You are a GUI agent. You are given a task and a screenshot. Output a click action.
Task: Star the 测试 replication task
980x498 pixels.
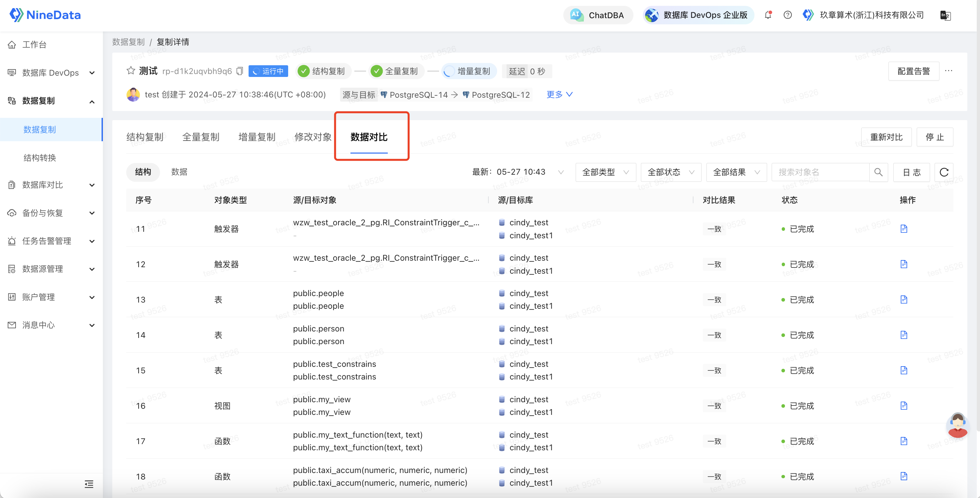click(x=130, y=70)
